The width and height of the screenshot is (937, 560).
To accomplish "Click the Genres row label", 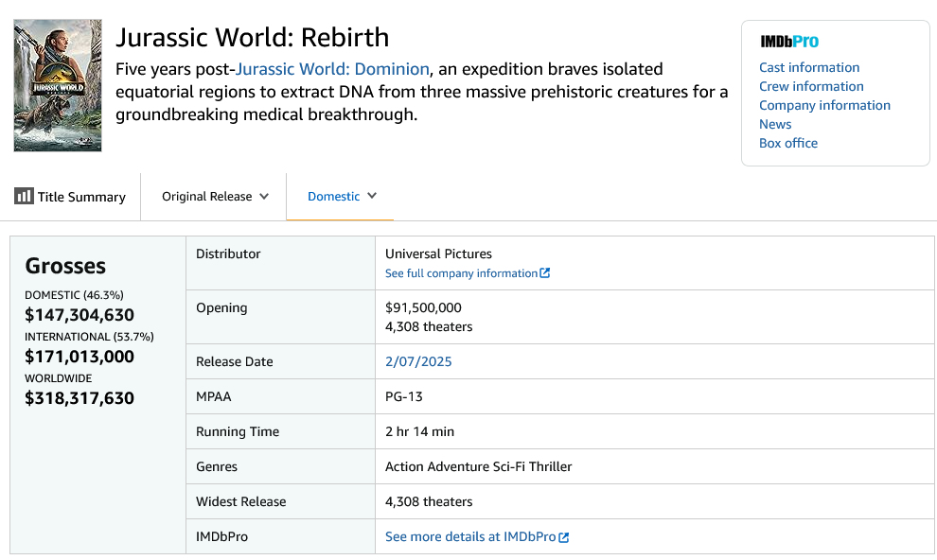I will (217, 467).
